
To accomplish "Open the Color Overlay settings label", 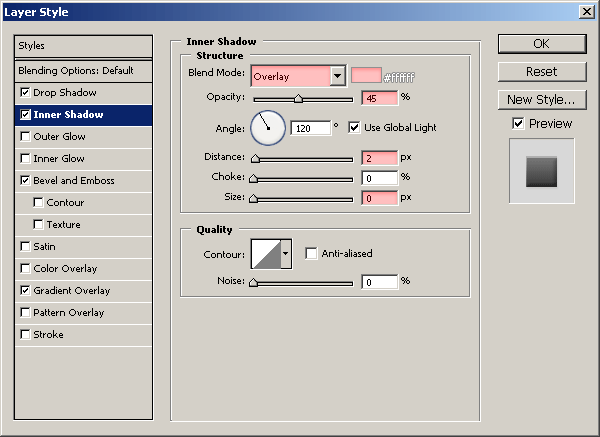I will coord(65,269).
